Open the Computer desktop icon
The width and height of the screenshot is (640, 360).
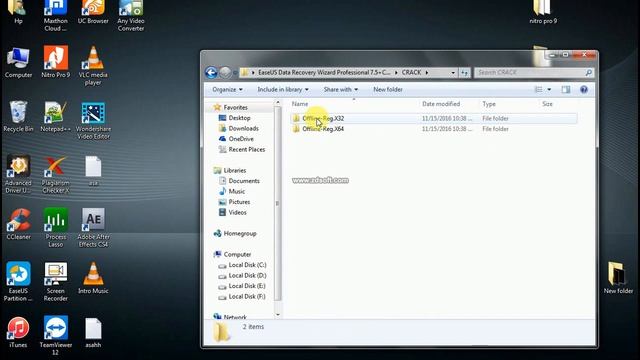click(18, 62)
